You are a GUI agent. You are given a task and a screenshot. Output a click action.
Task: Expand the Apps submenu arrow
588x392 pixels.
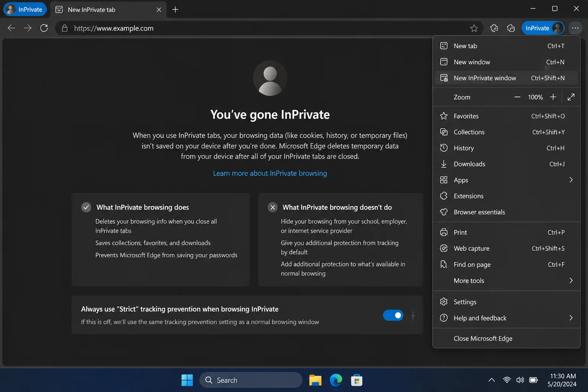tap(571, 180)
